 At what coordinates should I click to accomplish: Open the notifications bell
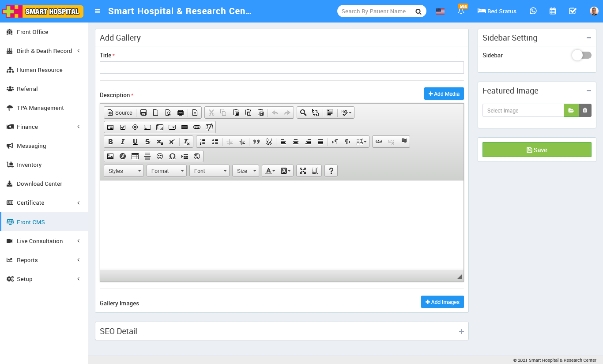coord(461,11)
